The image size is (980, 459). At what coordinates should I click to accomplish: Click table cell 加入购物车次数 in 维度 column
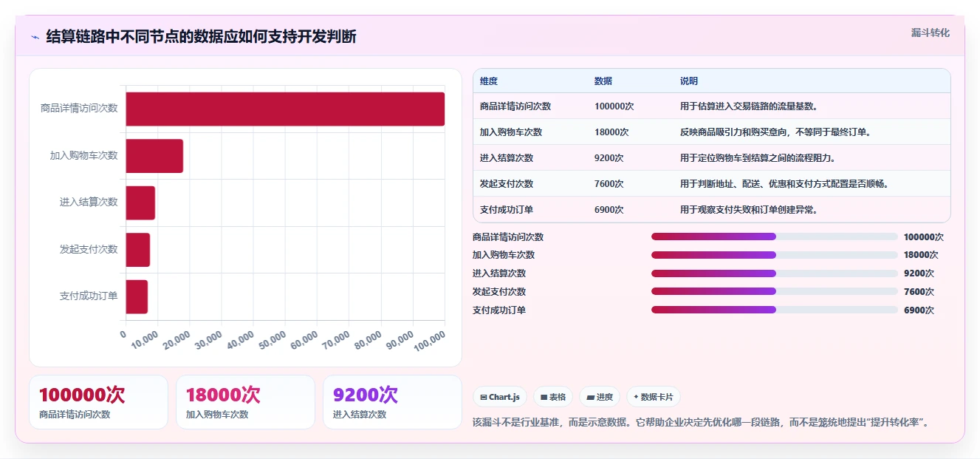[511, 132]
